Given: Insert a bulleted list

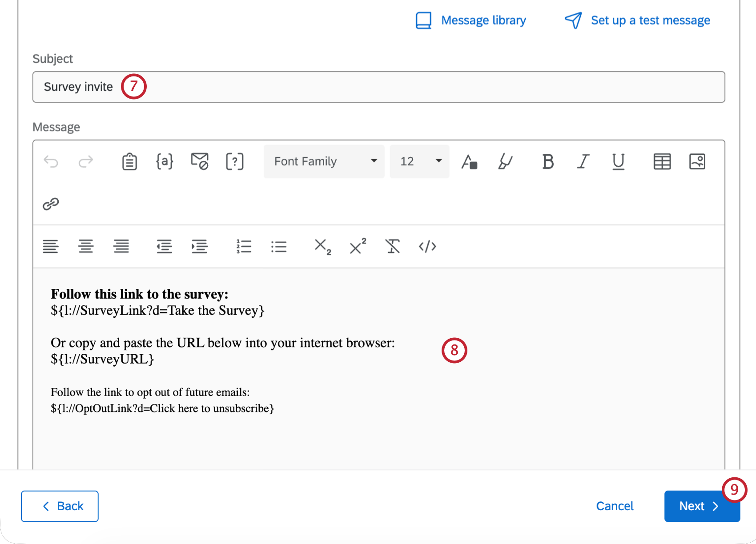Looking at the screenshot, I should 279,246.
